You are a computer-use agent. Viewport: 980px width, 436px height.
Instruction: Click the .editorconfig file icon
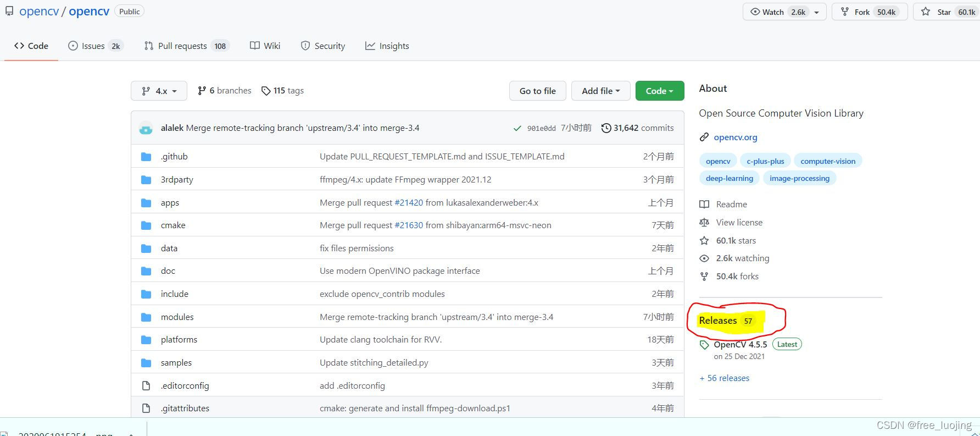(x=146, y=386)
